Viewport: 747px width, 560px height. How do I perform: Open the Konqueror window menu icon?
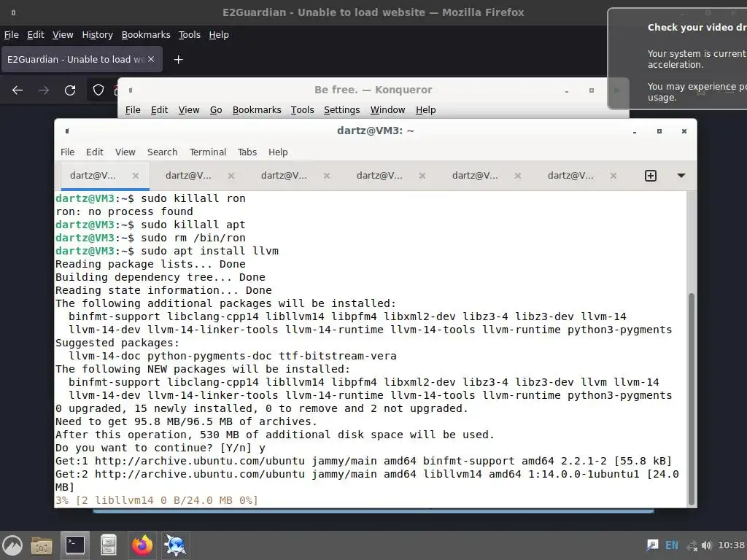pos(131,90)
